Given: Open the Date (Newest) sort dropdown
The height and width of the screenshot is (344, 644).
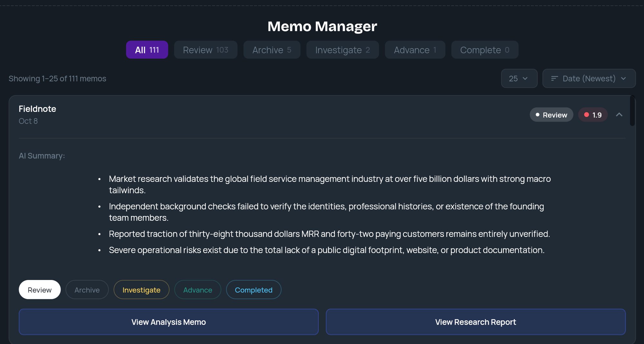Looking at the screenshot, I should pyautogui.click(x=589, y=79).
